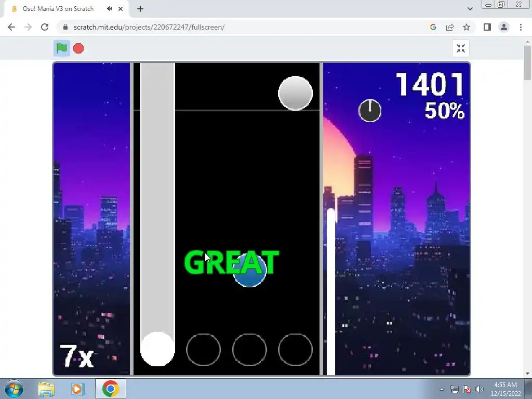Close the Osu! Mania tab

coord(121,9)
